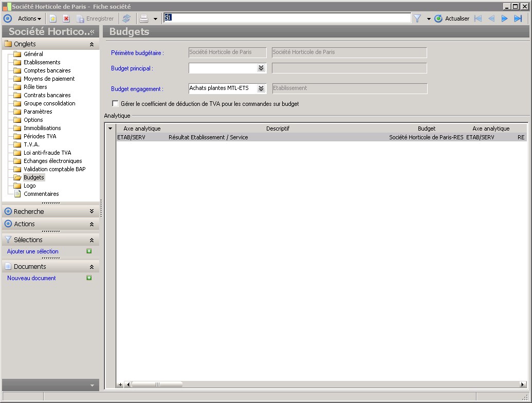The width and height of the screenshot is (532, 403).
Task: Collapse the left panel with double chevron
Action: tap(92, 31)
